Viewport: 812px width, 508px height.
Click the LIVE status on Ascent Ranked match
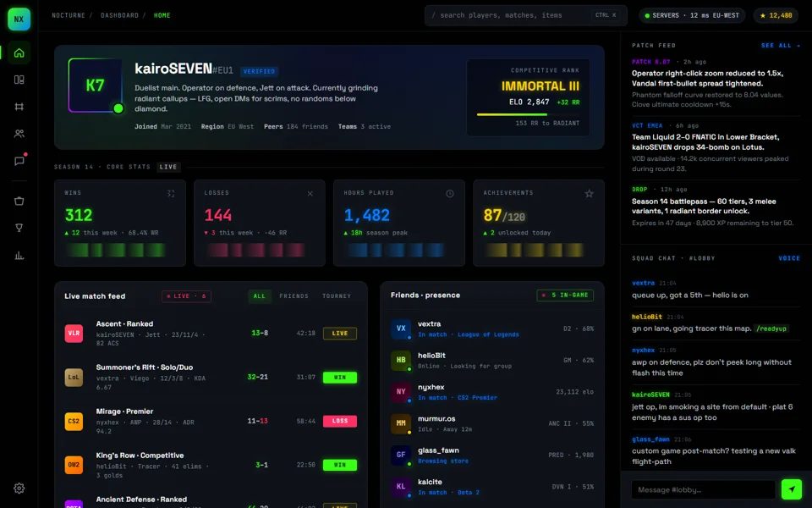coord(340,334)
